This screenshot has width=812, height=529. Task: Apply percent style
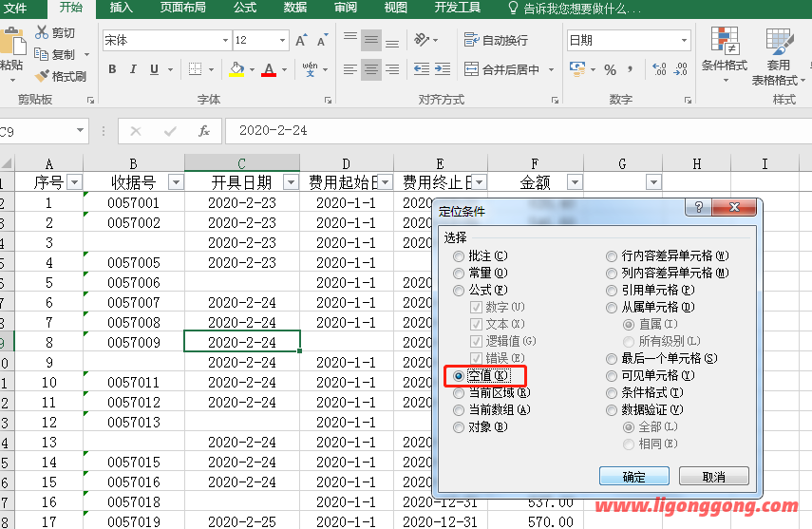610,69
